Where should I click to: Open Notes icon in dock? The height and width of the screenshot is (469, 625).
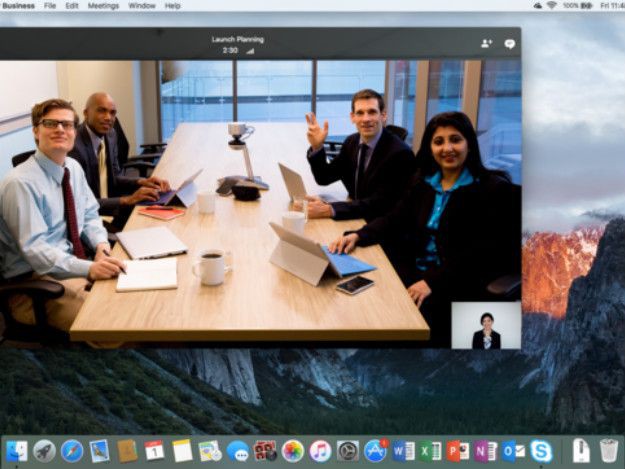pos(182,451)
